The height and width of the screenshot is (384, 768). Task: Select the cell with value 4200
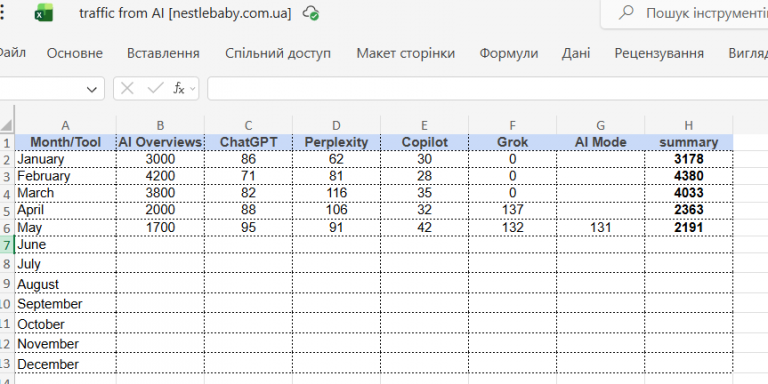[160, 176]
